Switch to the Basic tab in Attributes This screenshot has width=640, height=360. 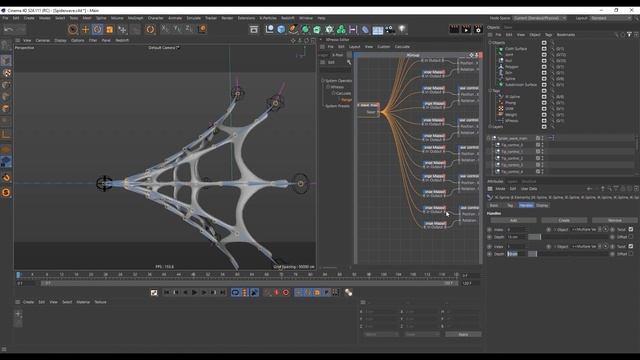pyautogui.click(x=494, y=205)
